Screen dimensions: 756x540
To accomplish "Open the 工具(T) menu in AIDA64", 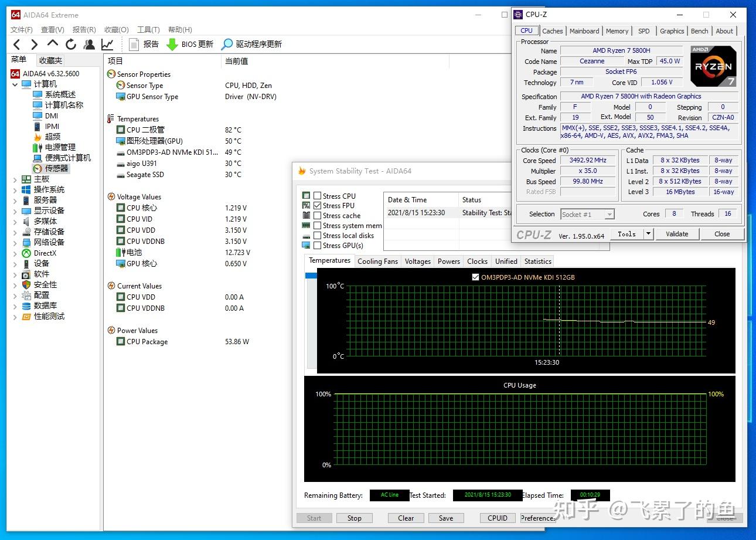I will point(148,29).
